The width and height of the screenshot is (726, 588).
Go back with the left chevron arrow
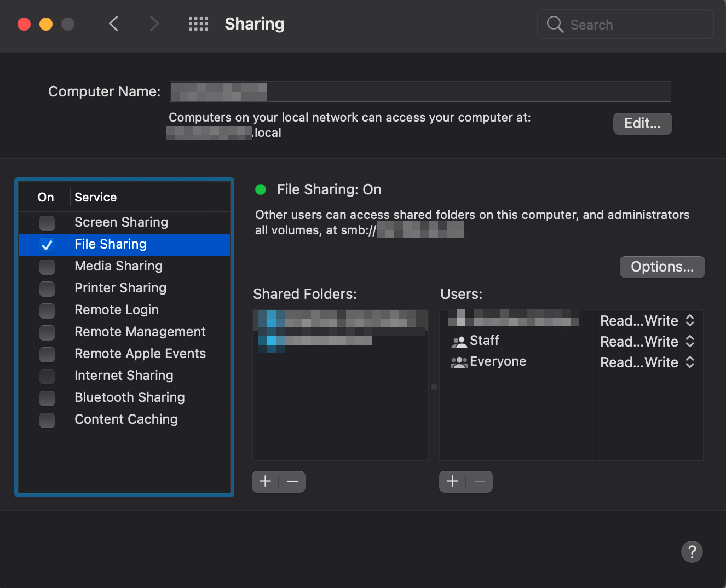click(113, 24)
